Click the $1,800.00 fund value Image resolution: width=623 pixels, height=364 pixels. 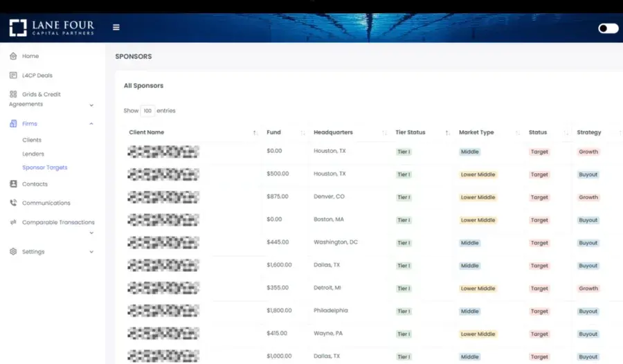(279, 310)
